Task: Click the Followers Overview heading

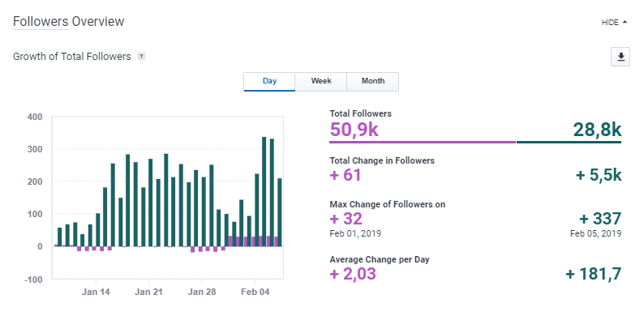Action: pyautogui.click(x=69, y=21)
